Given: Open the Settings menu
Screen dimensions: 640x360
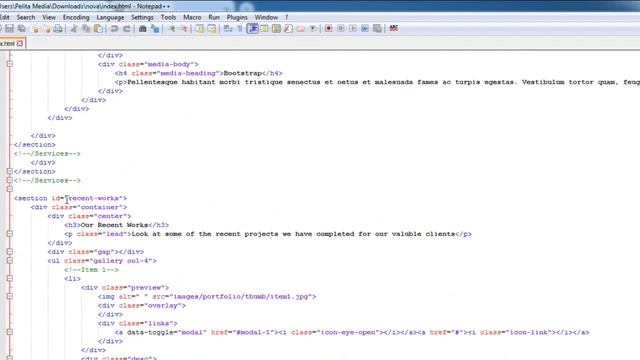Looking at the screenshot, I should click(142, 18).
